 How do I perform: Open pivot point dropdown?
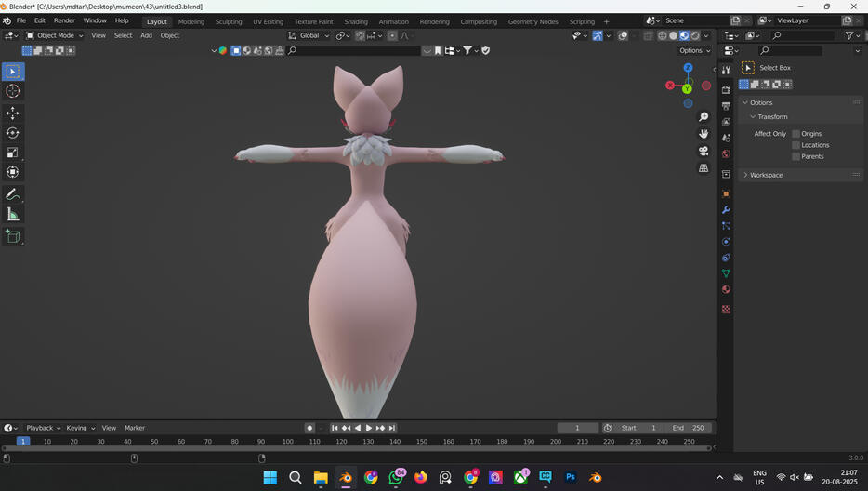pos(343,35)
